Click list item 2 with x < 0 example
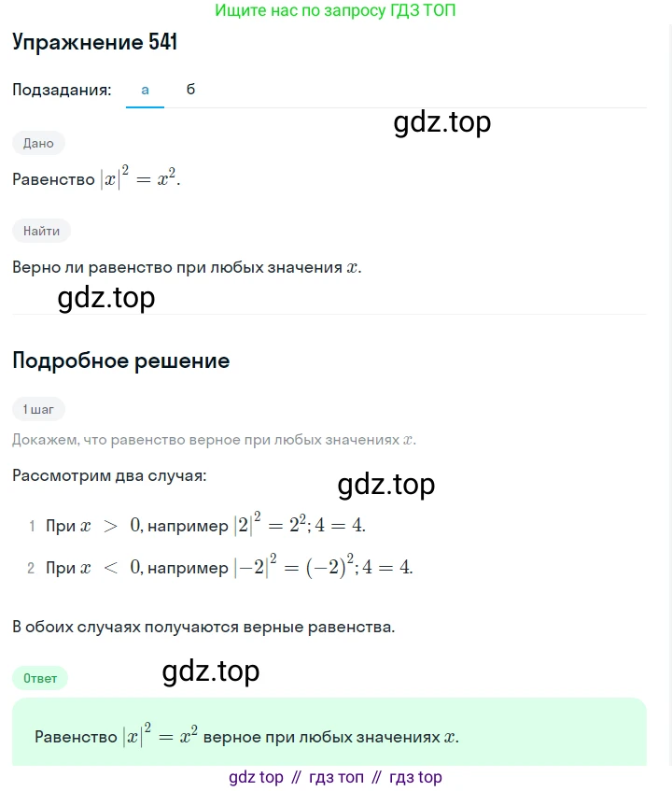This screenshot has height=791, width=672. [220, 567]
